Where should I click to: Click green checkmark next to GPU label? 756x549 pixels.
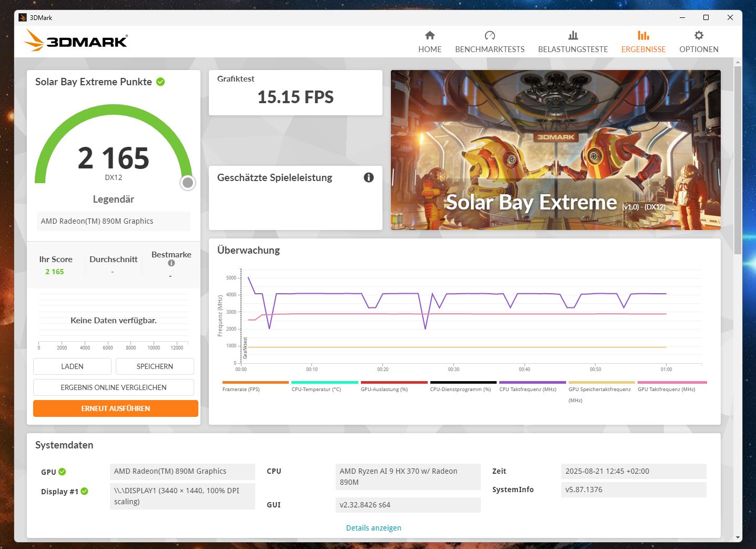[x=62, y=472]
